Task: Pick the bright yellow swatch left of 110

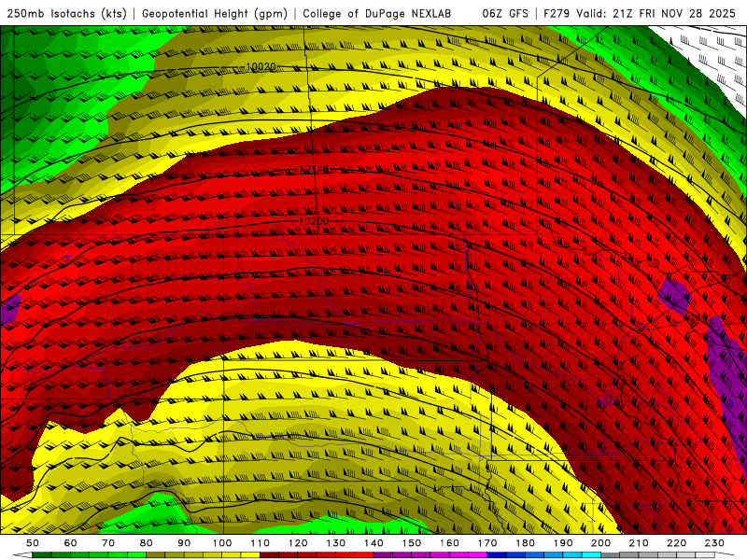Action: [x=250, y=555]
